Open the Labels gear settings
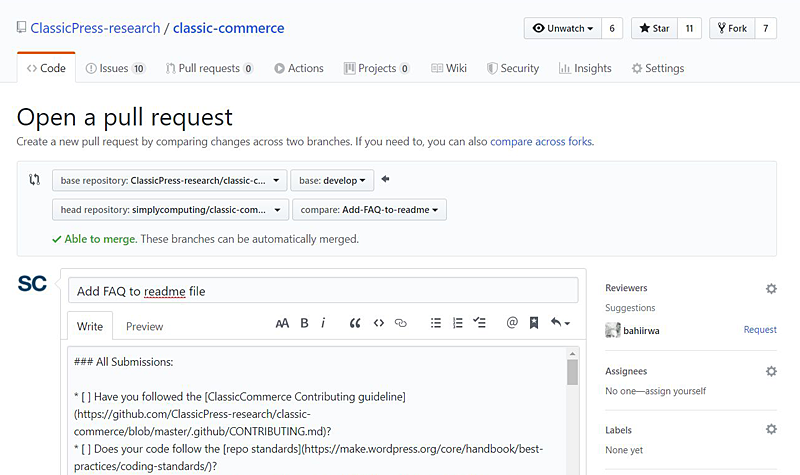Viewport: 800px width, 475px height. [771, 430]
